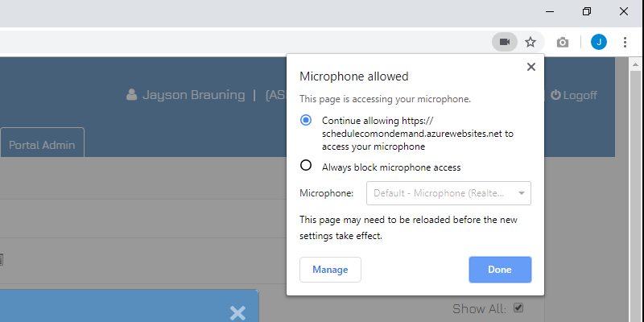Open Chrome's three-dot menu
Screen dimensions: 644x322
pyautogui.click(x=625, y=42)
